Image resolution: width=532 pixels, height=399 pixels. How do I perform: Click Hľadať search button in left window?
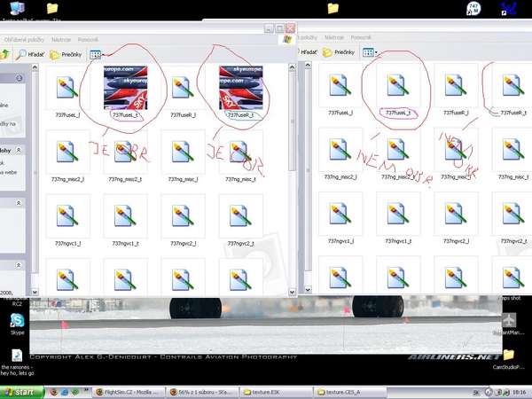coord(30,54)
